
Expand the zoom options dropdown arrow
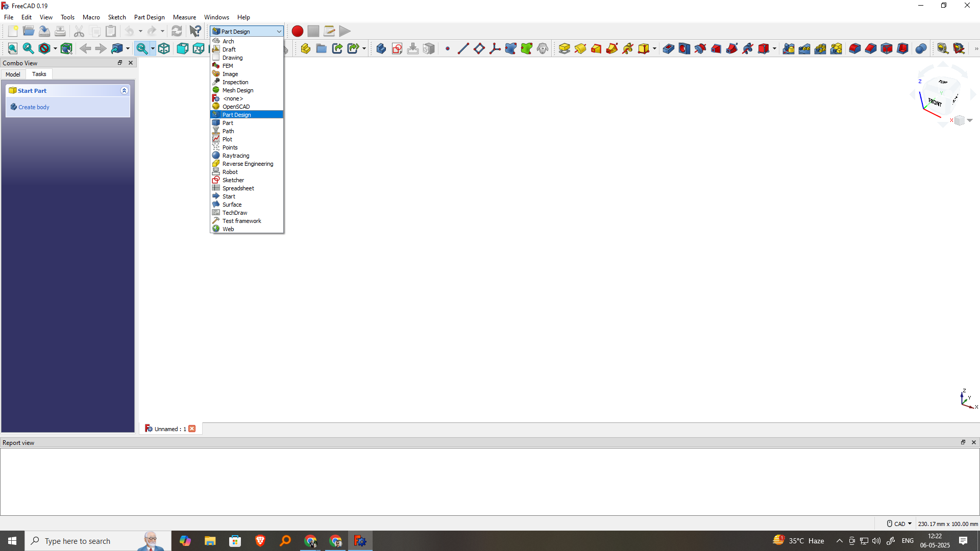[153, 48]
